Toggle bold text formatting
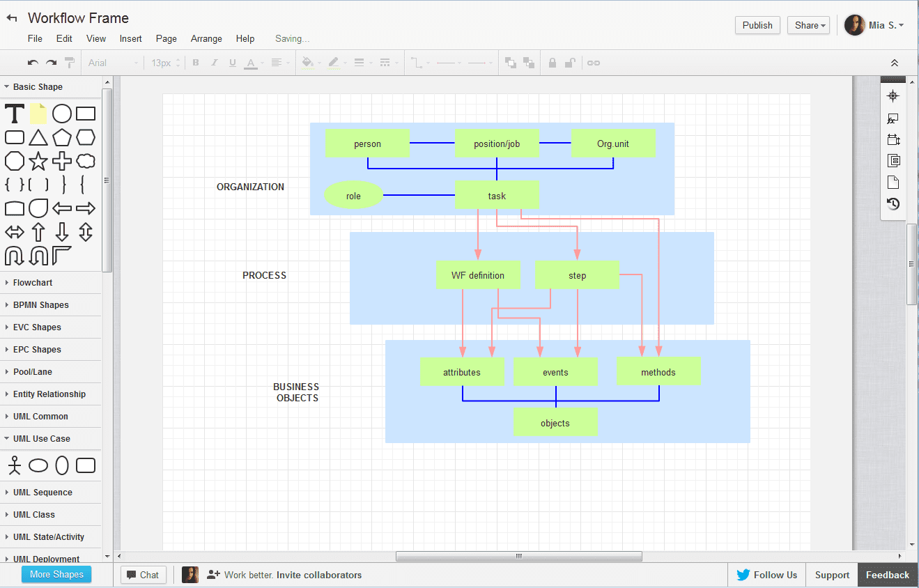 (195, 62)
